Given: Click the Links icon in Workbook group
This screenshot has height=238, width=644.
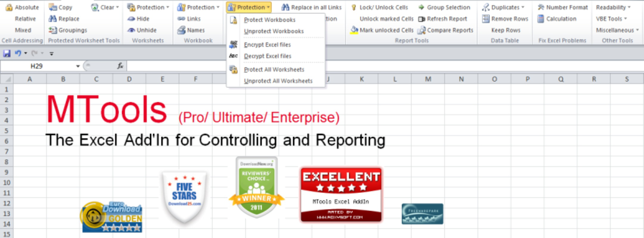Looking at the screenshot, I should click(x=181, y=19).
